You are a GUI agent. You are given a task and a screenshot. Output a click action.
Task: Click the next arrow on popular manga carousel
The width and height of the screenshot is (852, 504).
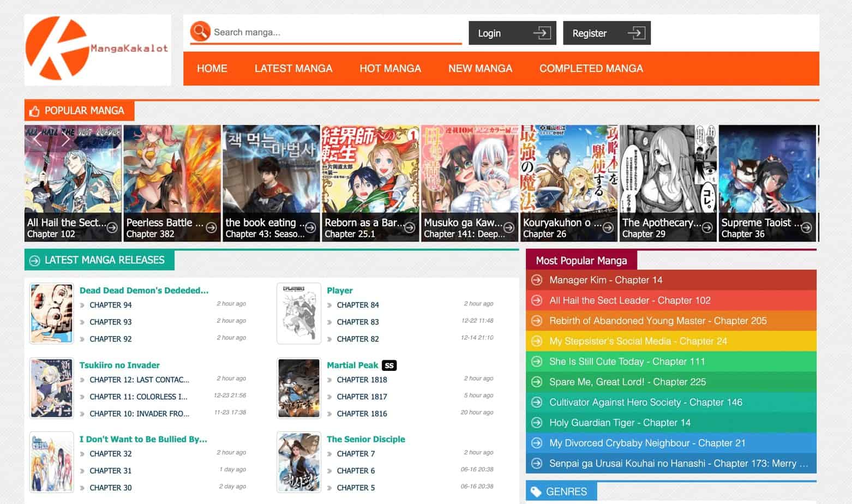pos(65,140)
